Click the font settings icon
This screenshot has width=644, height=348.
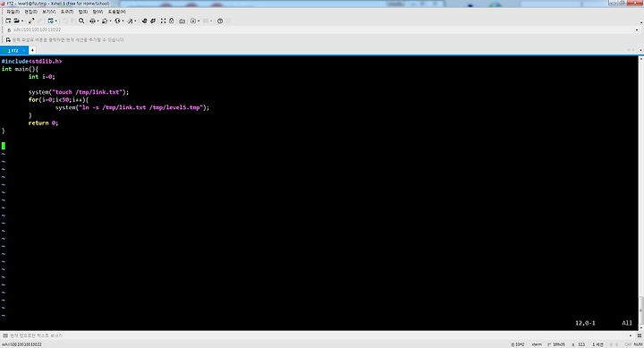[131, 21]
